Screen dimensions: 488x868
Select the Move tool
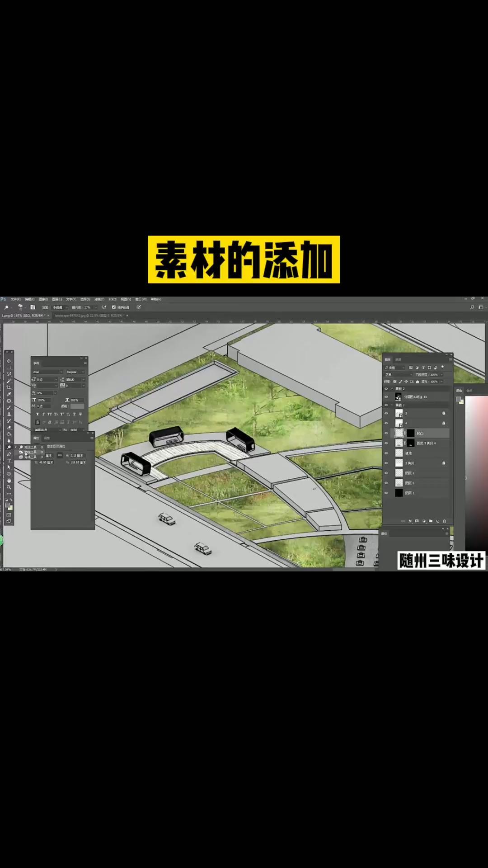coord(9,361)
